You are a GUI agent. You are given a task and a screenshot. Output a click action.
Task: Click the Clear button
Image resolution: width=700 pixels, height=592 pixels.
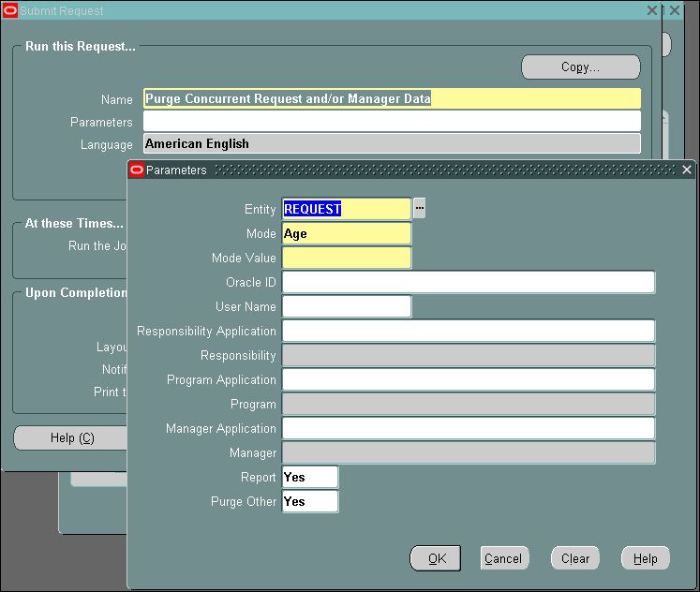[x=575, y=558]
